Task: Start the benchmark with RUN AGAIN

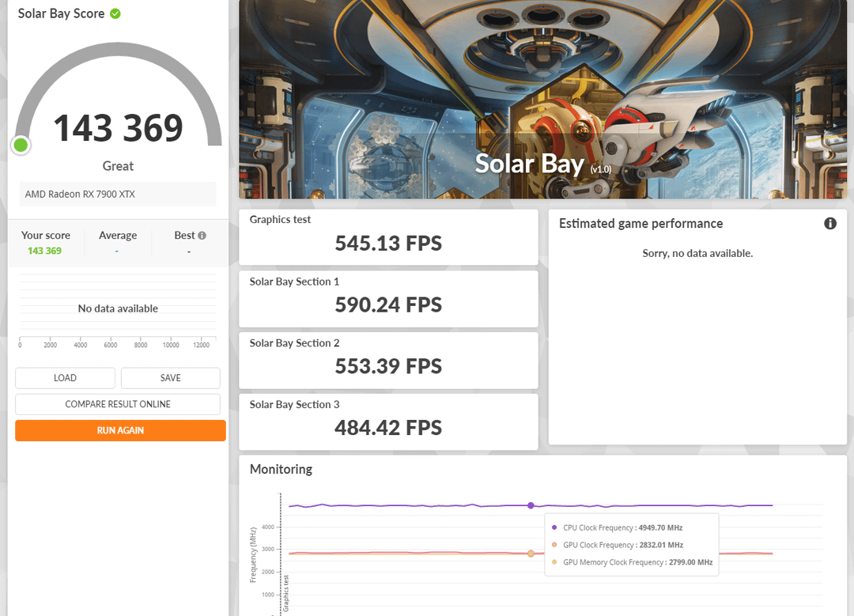Action: tap(120, 430)
